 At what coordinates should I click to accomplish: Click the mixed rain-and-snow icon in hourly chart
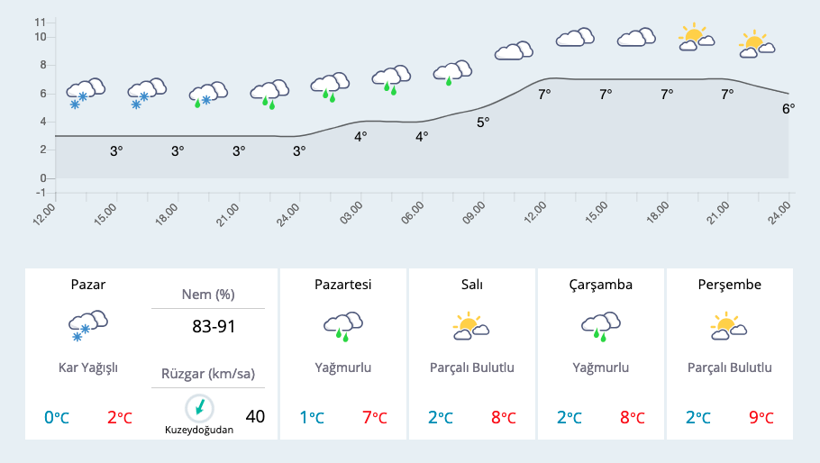tap(208, 95)
